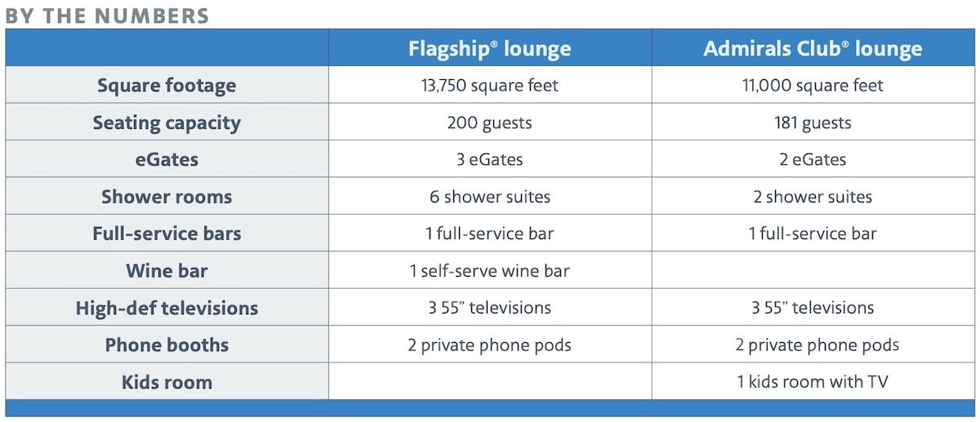This screenshot has height=422, width=980.
Task: Click the Flagship lounge column header
Action: 490,48
